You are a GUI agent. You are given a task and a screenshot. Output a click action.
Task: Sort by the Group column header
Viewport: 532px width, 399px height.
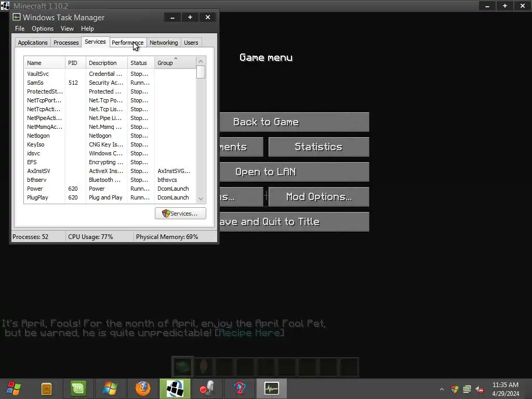coord(175,63)
